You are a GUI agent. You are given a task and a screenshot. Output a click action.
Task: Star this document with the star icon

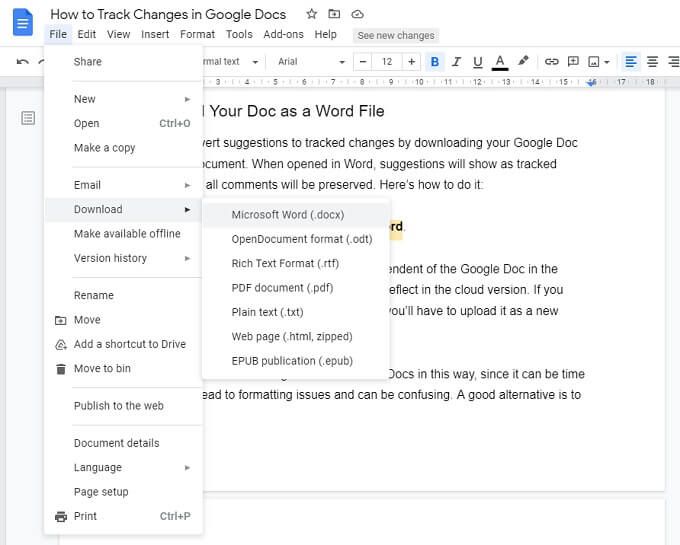[x=311, y=14]
